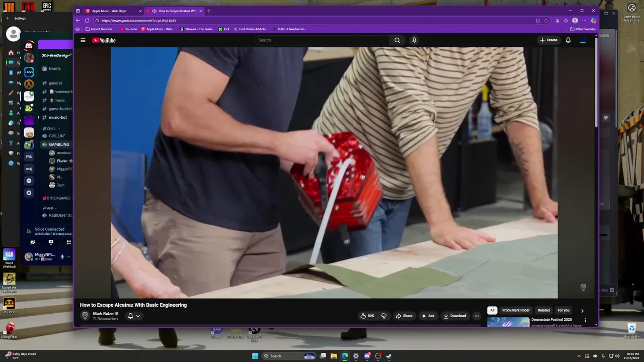
Task: Open YouTube notifications bell
Action: pyautogui.click(x=568, y=40)
